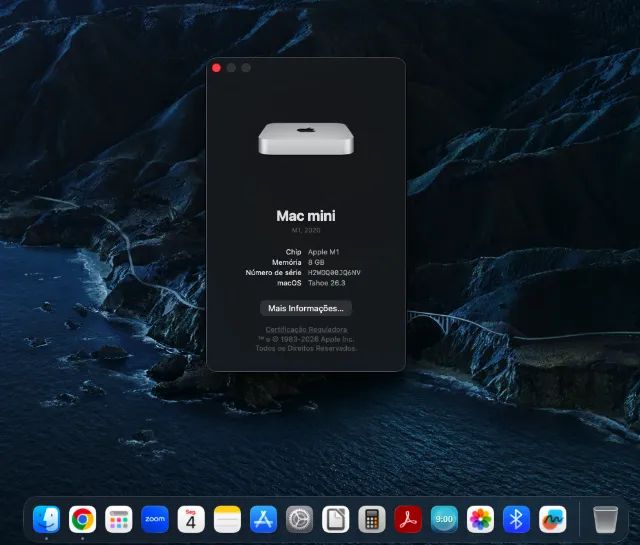
Task: Open System Settings gear icon
Action: (300, 519)
